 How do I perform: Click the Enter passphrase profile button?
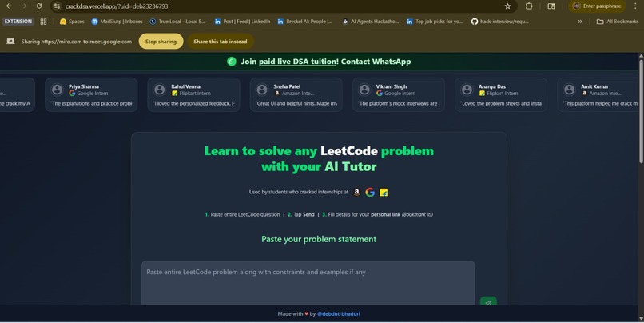pyautogui.click(x=597, y=6)
